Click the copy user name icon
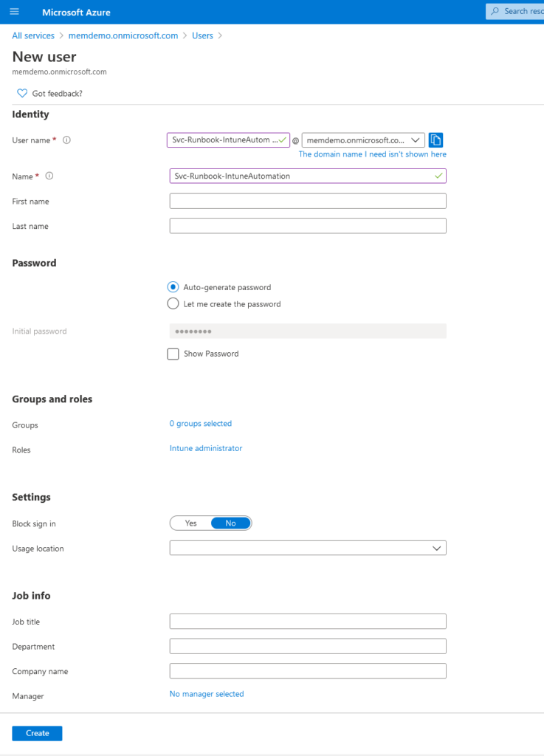The width and height of the screenshot is (544, 756). click(435, 140)
